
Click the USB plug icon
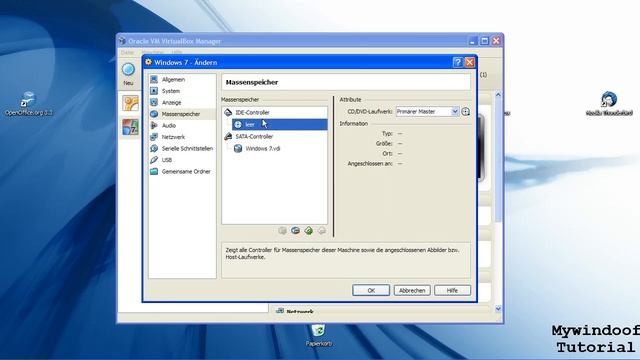pos(154,160)
